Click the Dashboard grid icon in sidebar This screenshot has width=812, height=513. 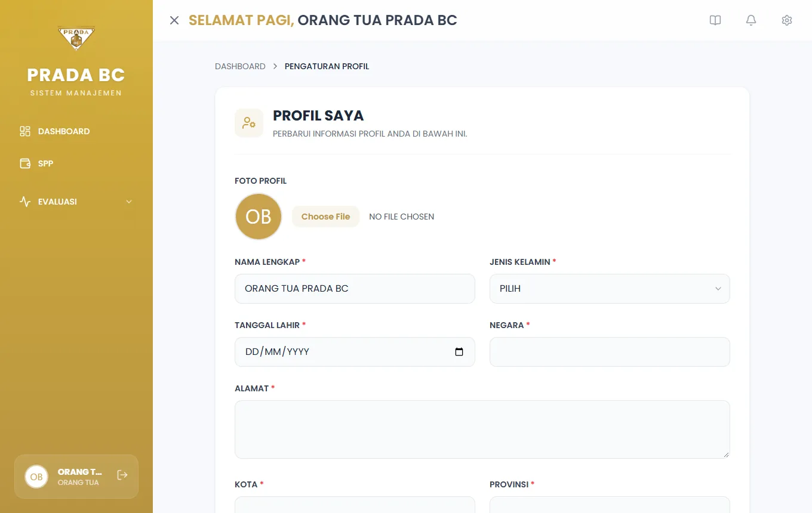[25, 131]
